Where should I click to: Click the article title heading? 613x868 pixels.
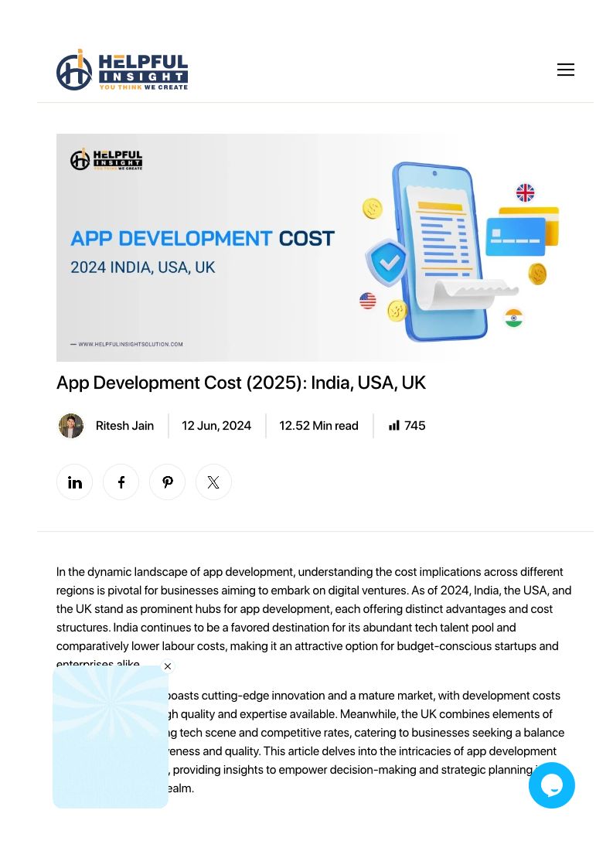click(x=241, y=383)
